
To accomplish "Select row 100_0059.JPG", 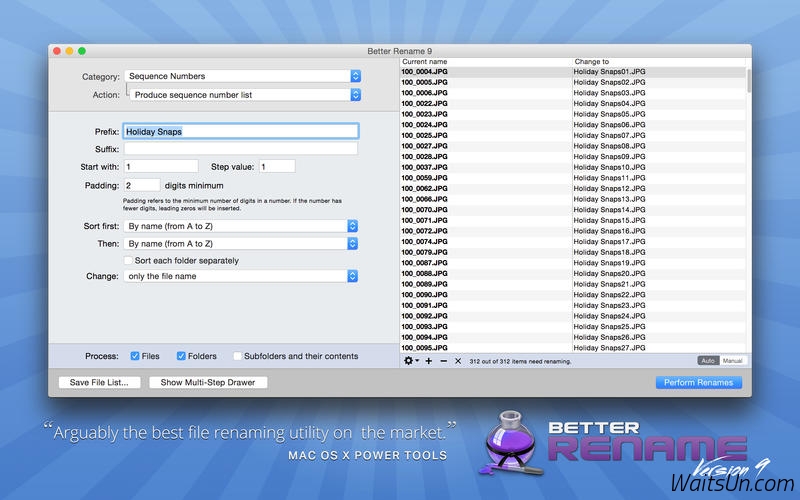I will (x=572, y=178).
